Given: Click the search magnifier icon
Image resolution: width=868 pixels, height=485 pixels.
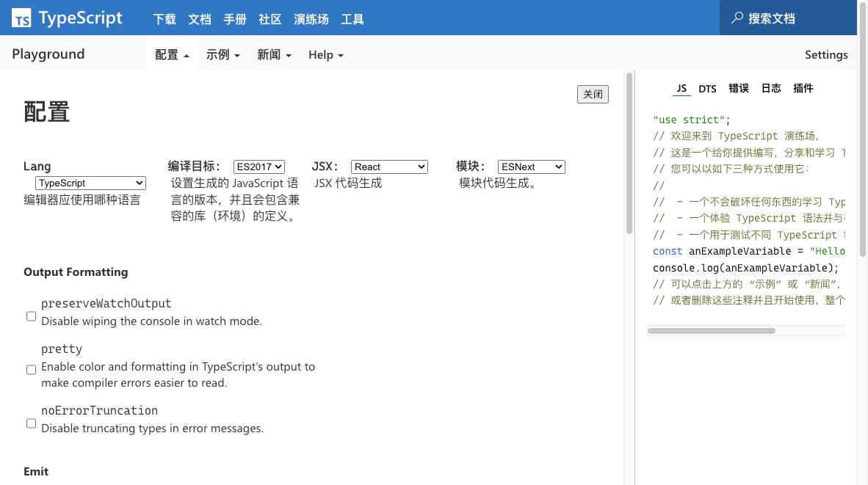Looking at the screenshot, I should [x=737, y=18].
